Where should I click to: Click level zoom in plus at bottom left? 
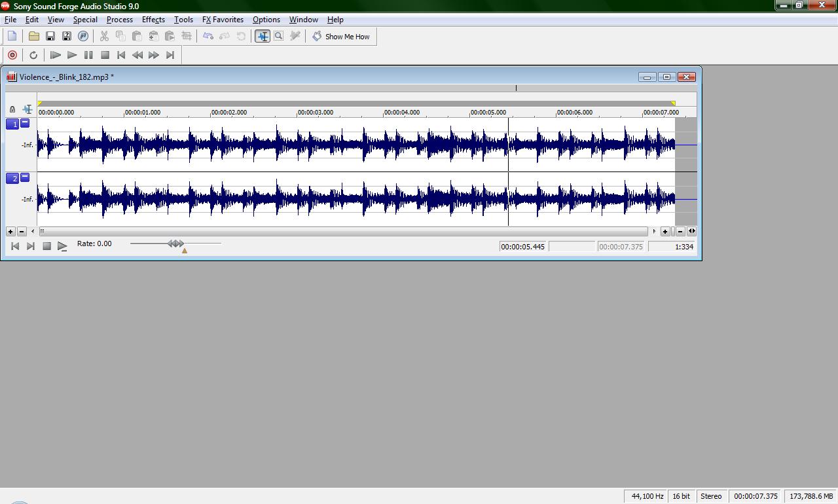pos(10,231)
